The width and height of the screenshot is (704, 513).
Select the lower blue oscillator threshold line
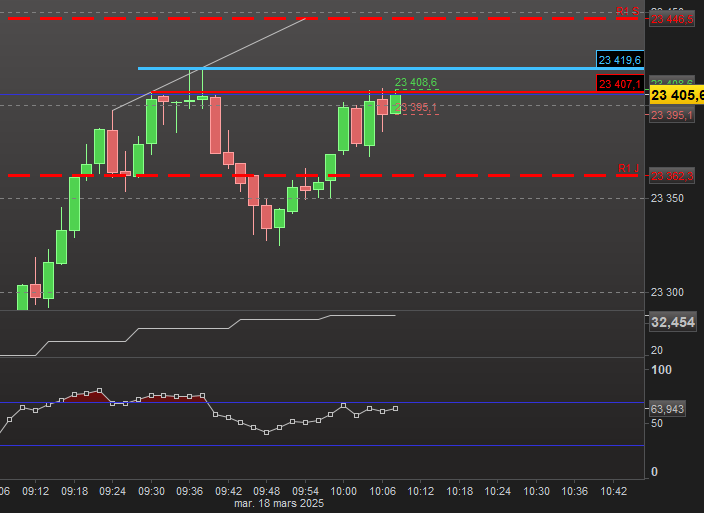pos(322,446)
